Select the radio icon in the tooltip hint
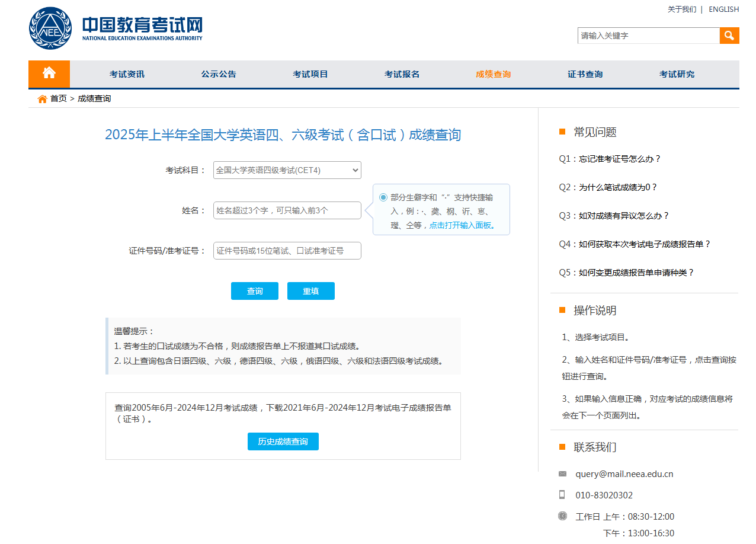756x544 pixels. (383, 197)
